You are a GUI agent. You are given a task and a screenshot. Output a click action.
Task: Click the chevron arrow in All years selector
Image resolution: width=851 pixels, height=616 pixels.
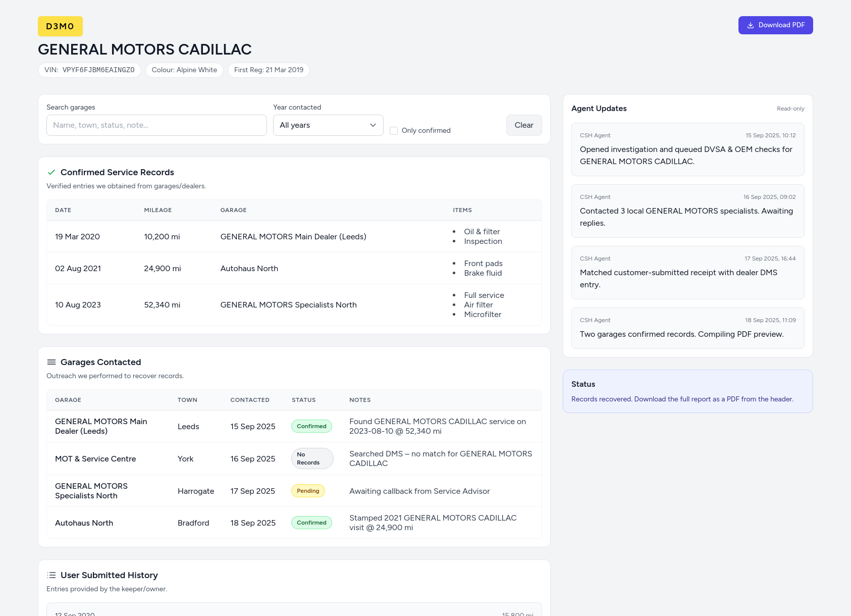[373, 125]
